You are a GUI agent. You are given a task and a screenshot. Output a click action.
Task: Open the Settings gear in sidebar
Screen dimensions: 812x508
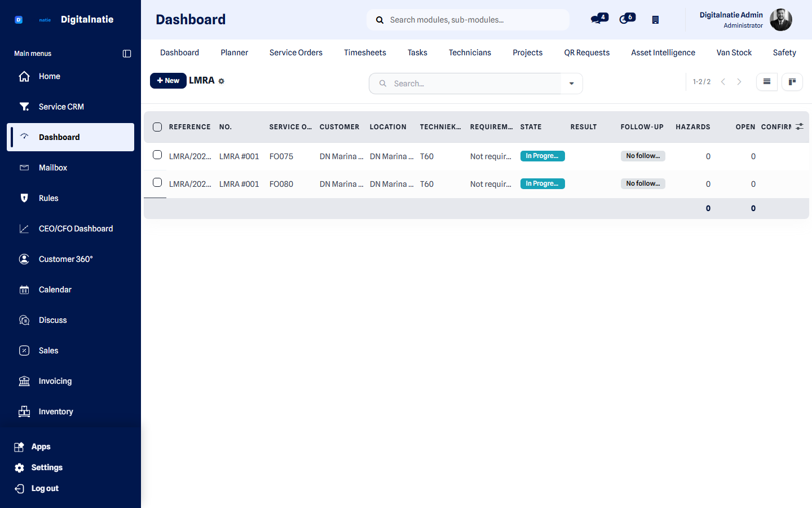[x=19, y=467]
